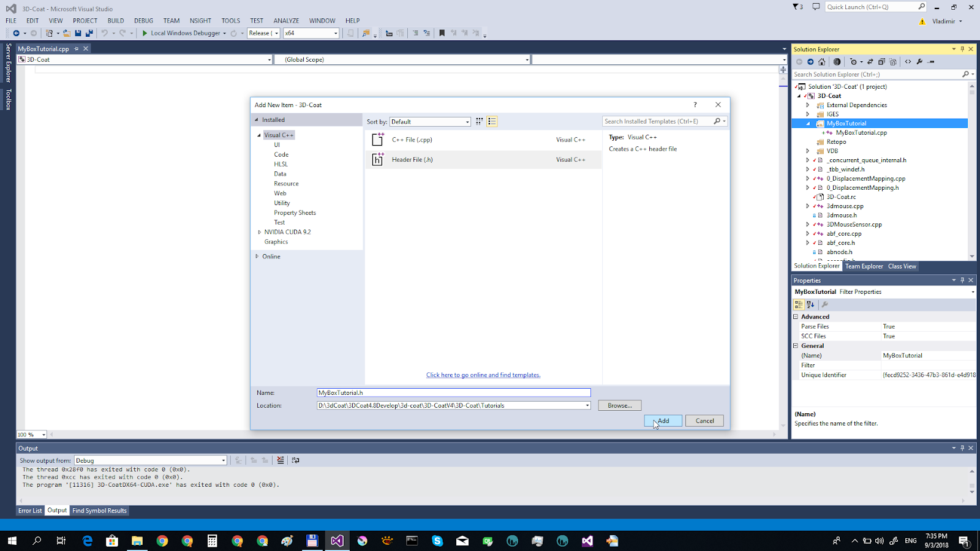
Task: Click Clear All icon in Output panel
Action: pos(281,460)
